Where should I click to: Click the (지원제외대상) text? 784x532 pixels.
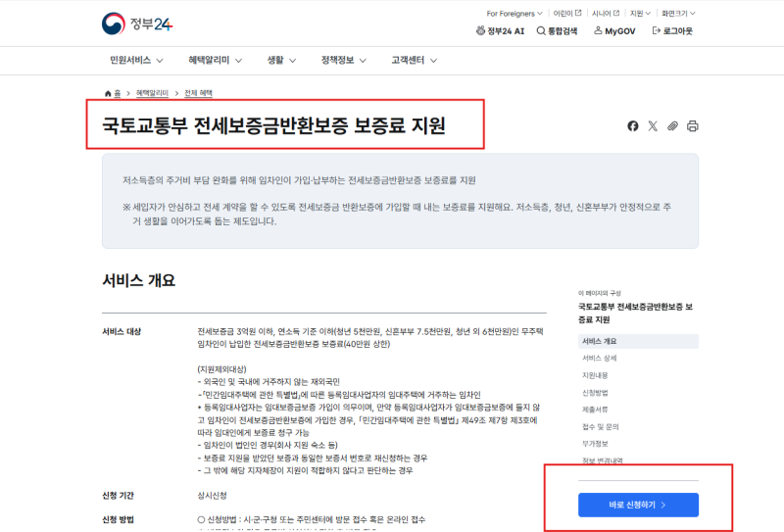click(x=222, y=369)
